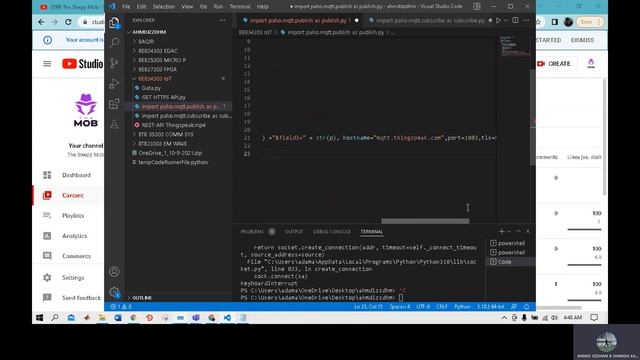Open the Terminal menu

(x=240, y=7)
